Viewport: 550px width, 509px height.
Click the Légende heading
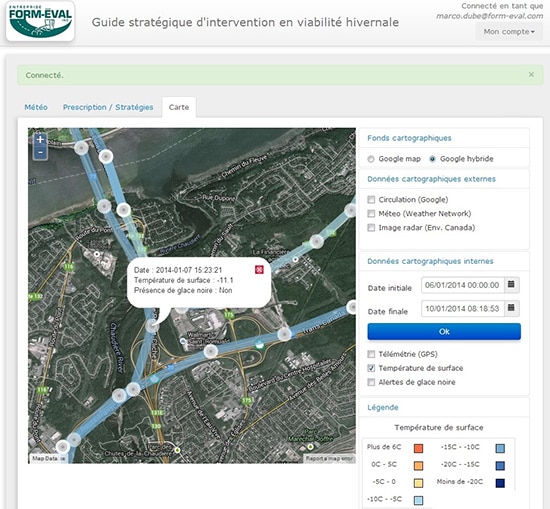point(383,408)
